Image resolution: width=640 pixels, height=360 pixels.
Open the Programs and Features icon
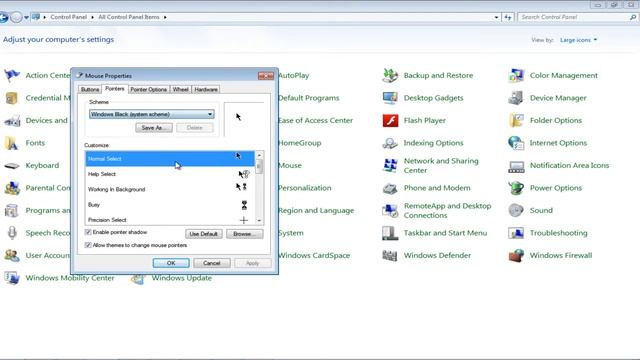point(12,211)
